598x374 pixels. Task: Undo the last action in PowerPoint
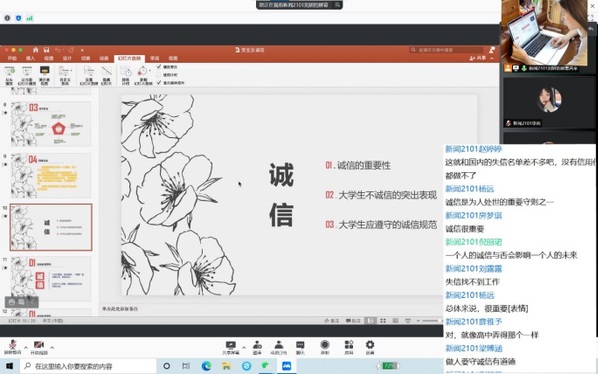pyautogui.click(x=58, y=50)
